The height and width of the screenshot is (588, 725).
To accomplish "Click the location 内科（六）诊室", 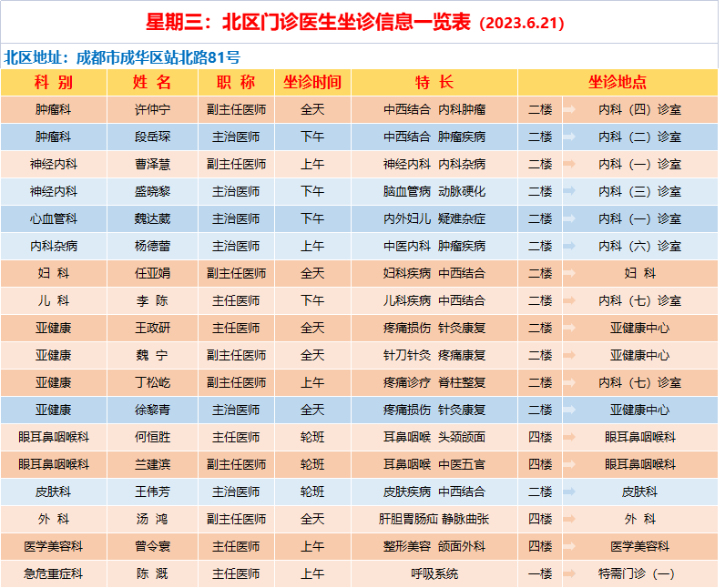I will coord(640,246).
